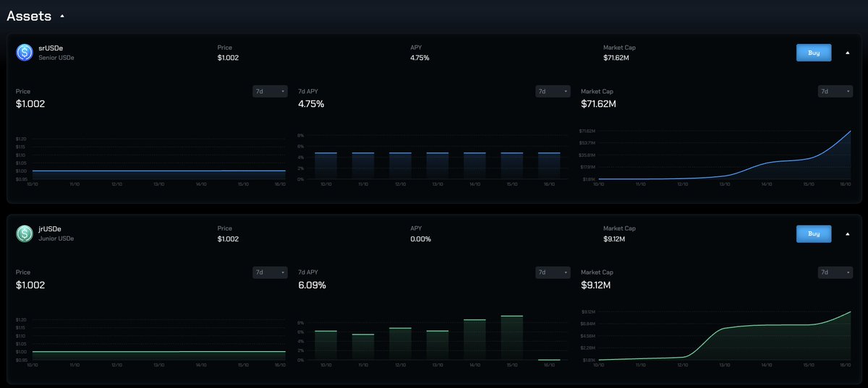Click the srUSDe blue coin icon
Image resolution: width=868 pixels, height=388 pixels.
point(25,52)
